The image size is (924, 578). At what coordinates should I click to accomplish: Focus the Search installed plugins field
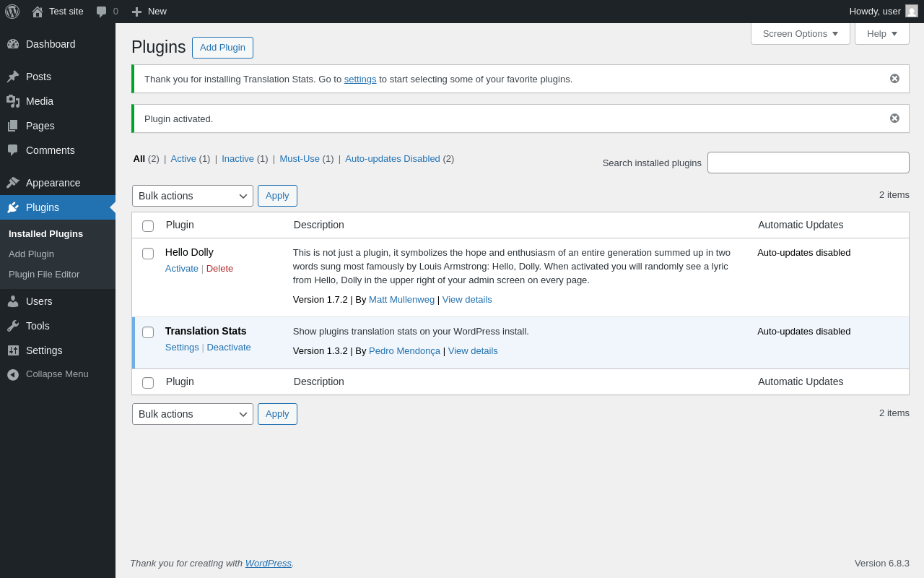(808, 163)
